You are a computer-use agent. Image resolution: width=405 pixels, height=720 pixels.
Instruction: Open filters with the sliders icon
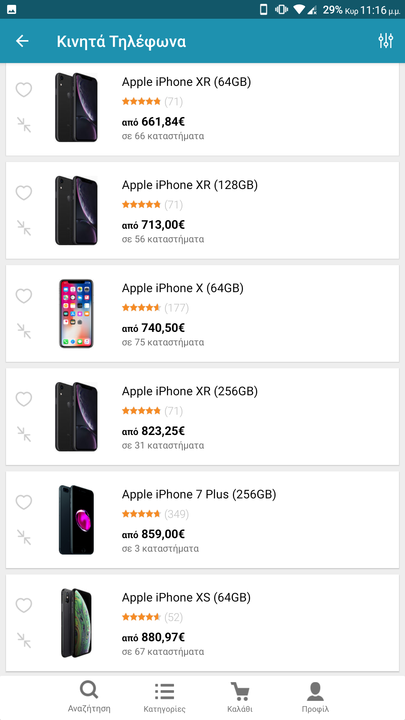pyautogui.click(x=386, y=41)
